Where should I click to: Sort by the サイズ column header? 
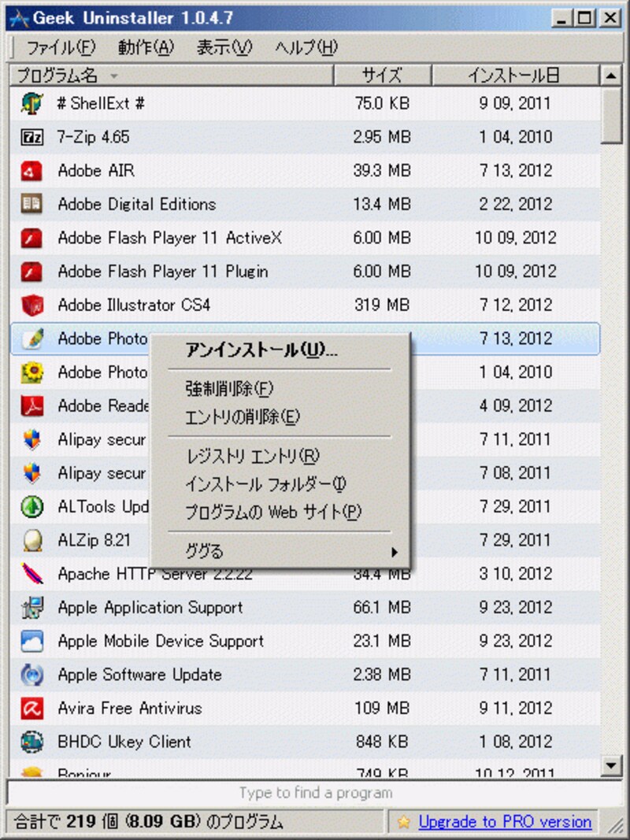point(383,76)
